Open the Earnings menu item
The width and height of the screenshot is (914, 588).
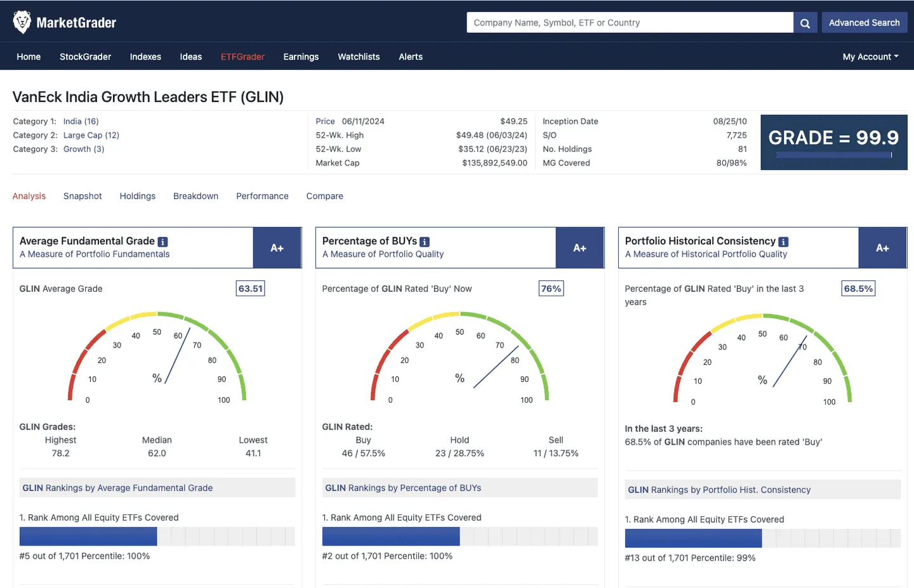pyautogui.click(x=301, y=56)
